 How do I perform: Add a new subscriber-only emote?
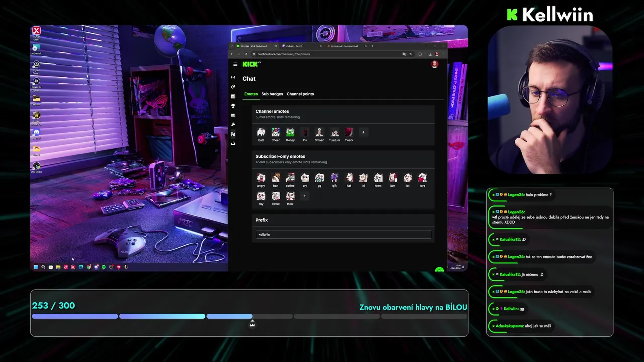click(305, 196)
